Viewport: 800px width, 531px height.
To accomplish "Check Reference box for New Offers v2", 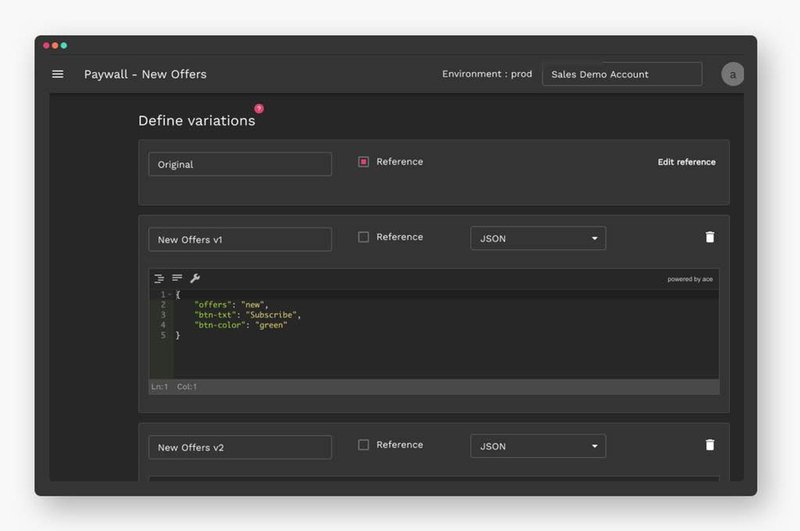I will coord(364,445).
